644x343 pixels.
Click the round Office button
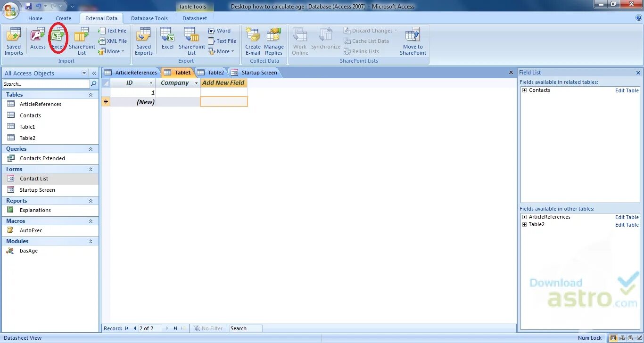(x=10, y=9)
